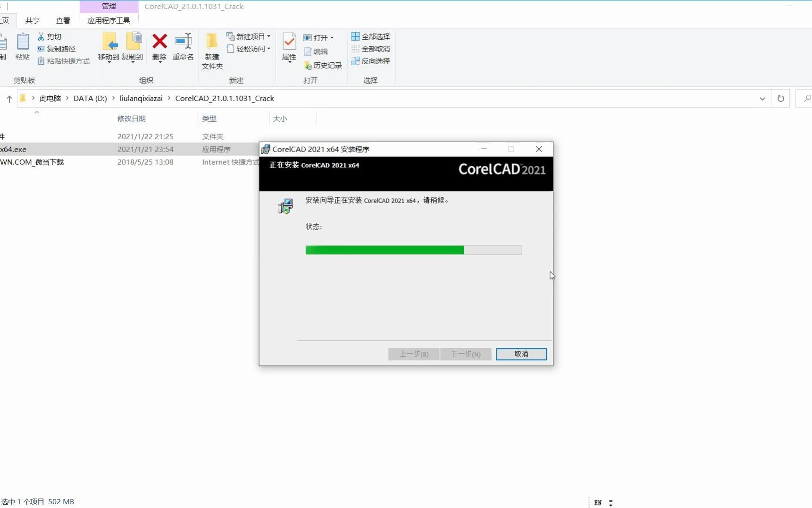Navigate to liulanqixiazai in the breadcrumb
The image size is (812, 508).
click(x=141, y=98)
